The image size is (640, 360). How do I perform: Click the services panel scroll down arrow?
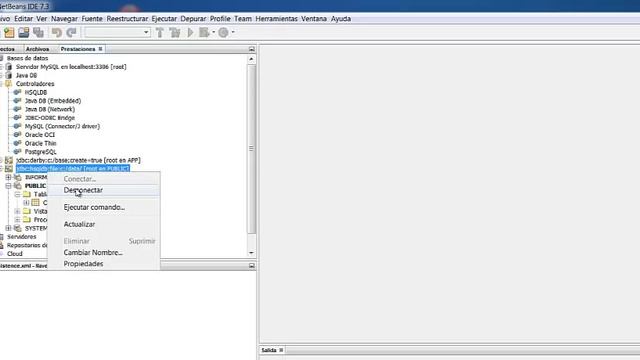251,253
